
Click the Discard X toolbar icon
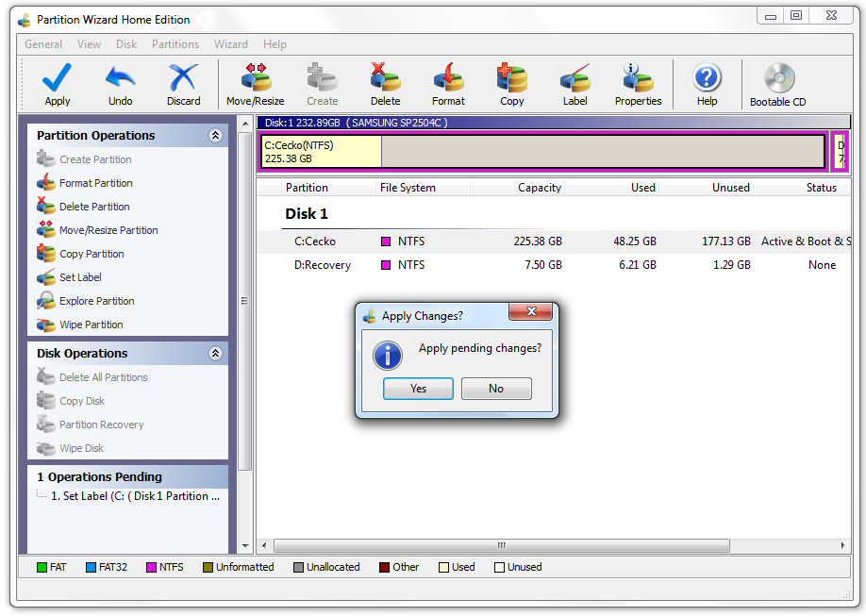[183, 76]
